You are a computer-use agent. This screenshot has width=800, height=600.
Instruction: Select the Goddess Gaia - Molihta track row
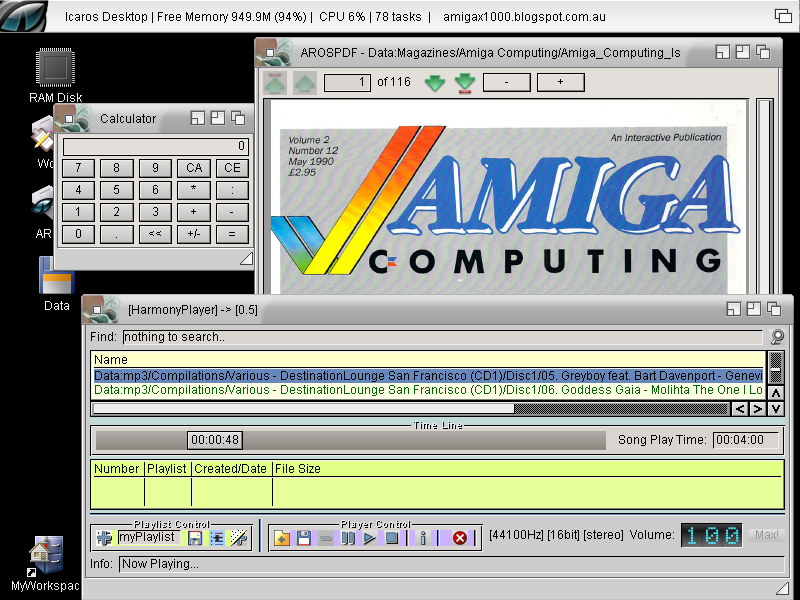pyautogui.click(x=428, y=390)
